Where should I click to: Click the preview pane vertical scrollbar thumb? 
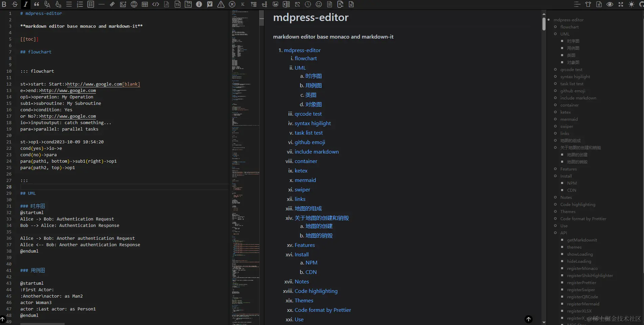(544, 24)
